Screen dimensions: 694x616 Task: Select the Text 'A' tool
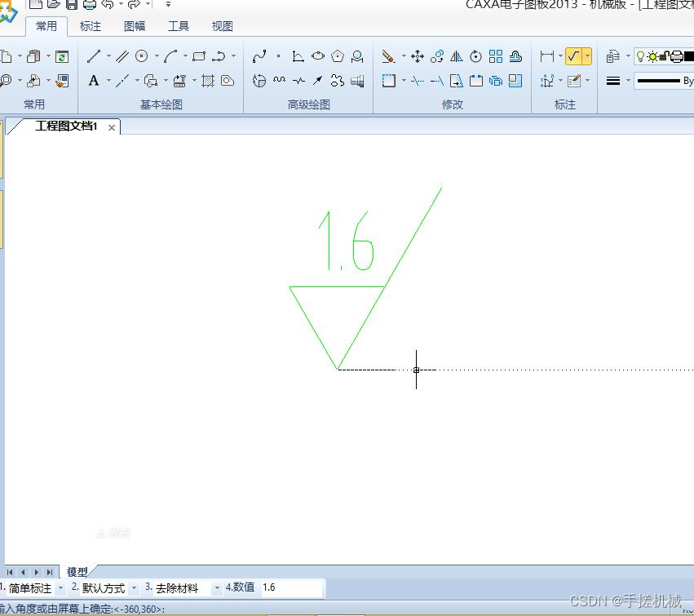coord(94,81)
